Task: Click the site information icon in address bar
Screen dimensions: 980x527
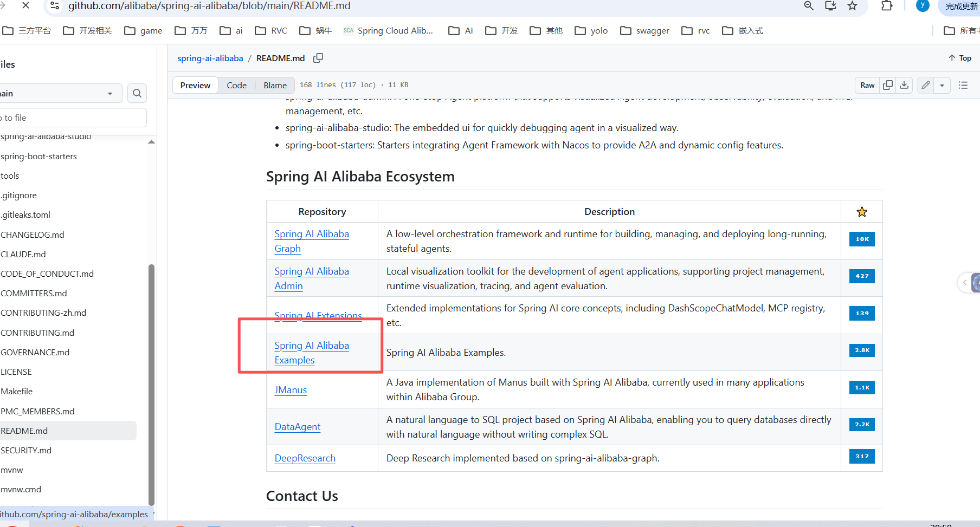Action: [x=55, y=5]
